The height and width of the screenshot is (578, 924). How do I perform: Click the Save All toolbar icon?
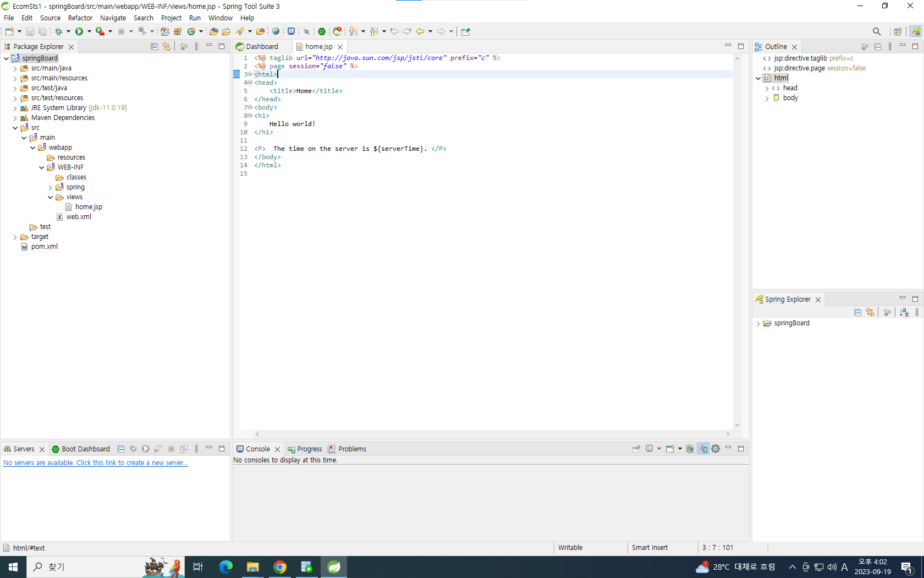coord(42,31)
